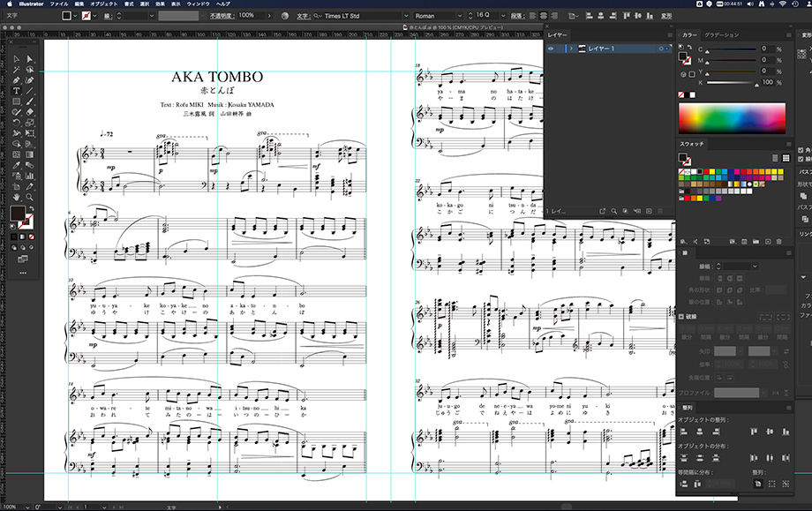The image size is (812, 511).
Task: Open the Swatches panel options menu
Action: [x=789, y=144]
